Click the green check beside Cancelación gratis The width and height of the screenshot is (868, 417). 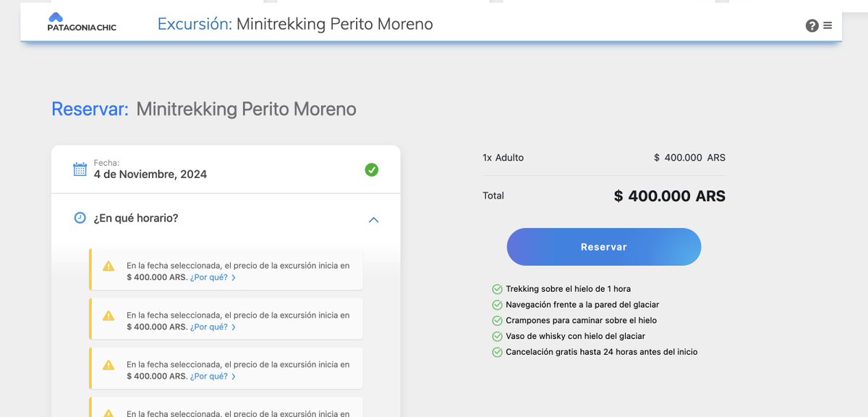click(x=496, y=352)
